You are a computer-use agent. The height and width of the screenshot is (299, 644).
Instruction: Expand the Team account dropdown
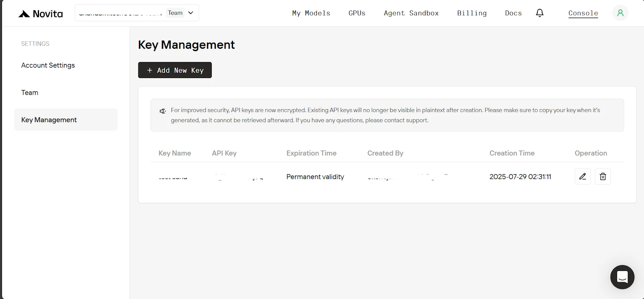coord(137,13)
